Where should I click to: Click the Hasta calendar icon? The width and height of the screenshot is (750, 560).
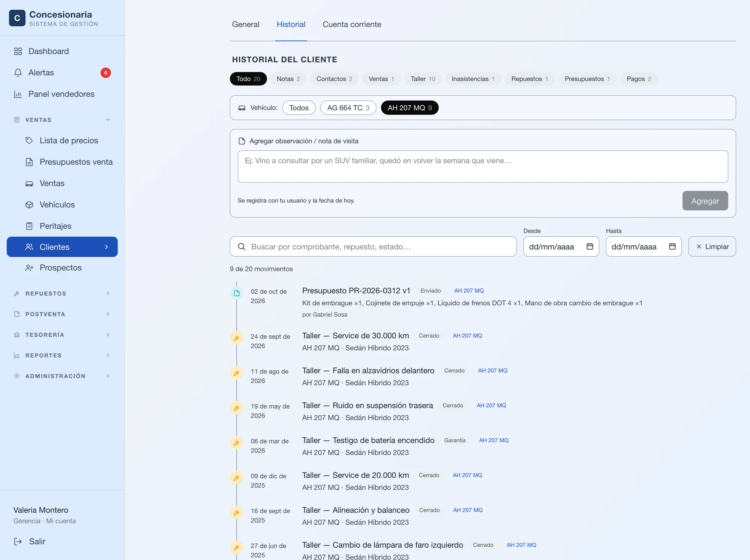click(x=672, y=246)
